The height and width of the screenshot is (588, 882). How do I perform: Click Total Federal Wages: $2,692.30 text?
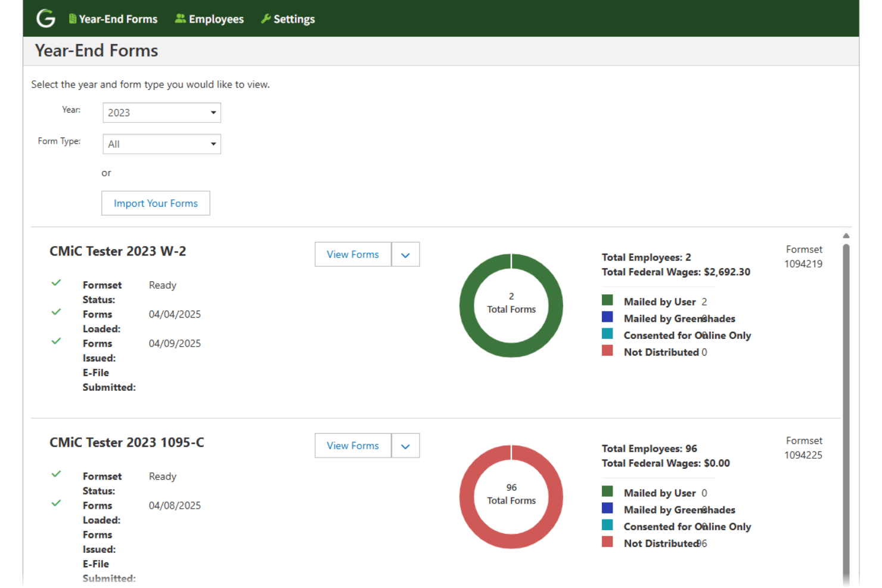676,272
